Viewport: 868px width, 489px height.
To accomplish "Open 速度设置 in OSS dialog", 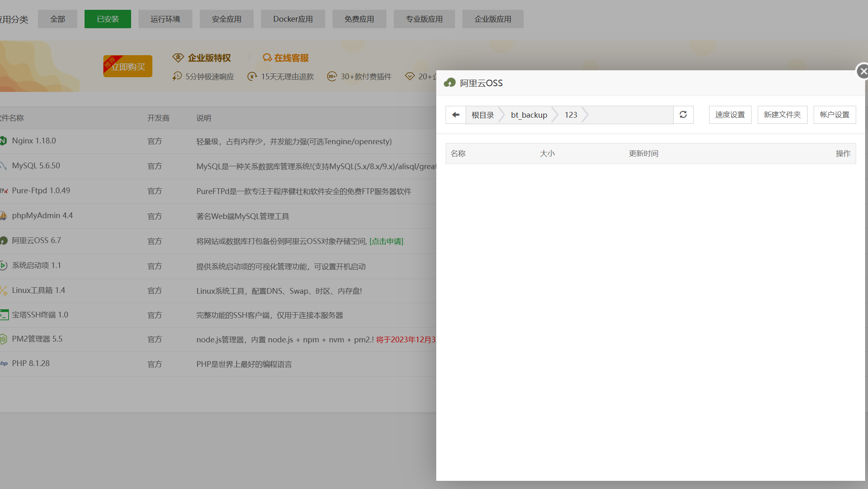I will pos(730,115).
